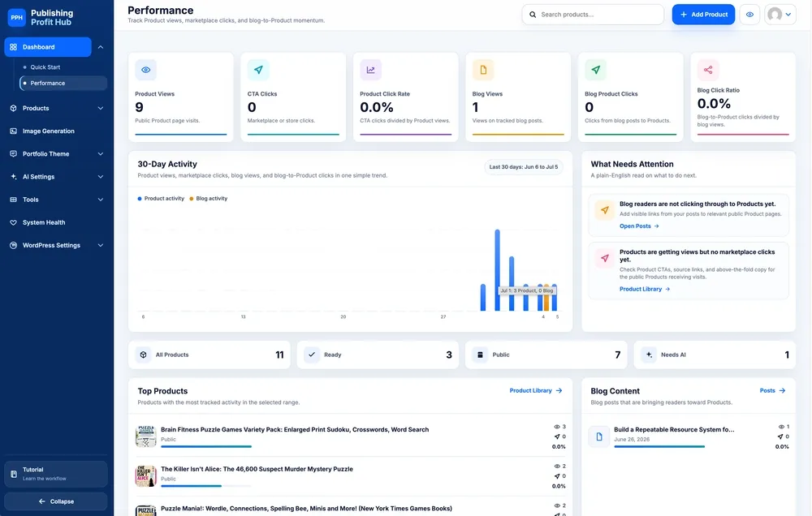This screenshot has height=516, width=812.
Task: Click 'Last 30 days: Jun 6 to Jul 5' badge
Action: point(524,167)
